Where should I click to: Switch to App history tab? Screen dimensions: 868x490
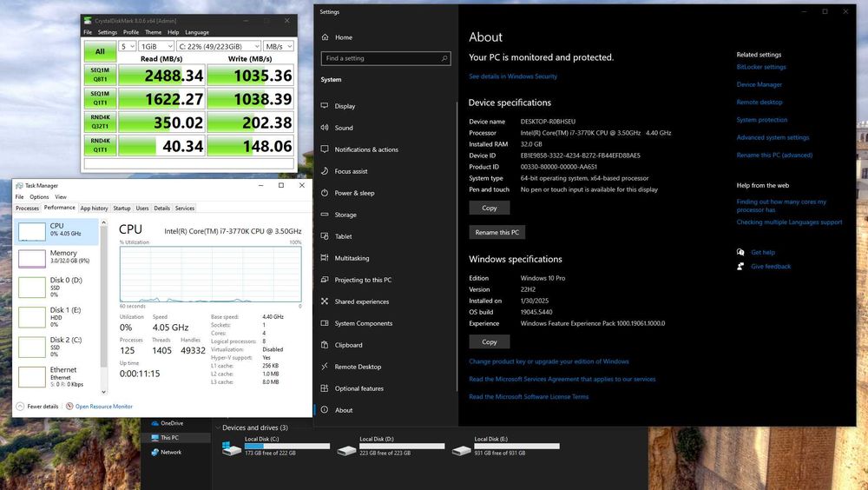(x=94, y=209)
